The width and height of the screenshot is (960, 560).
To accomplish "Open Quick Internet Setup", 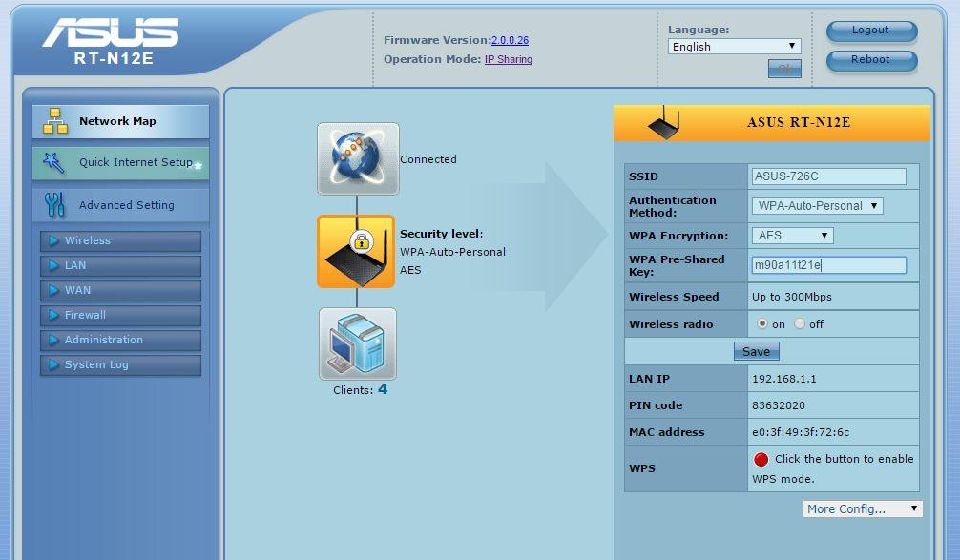I will click(120, 163).
